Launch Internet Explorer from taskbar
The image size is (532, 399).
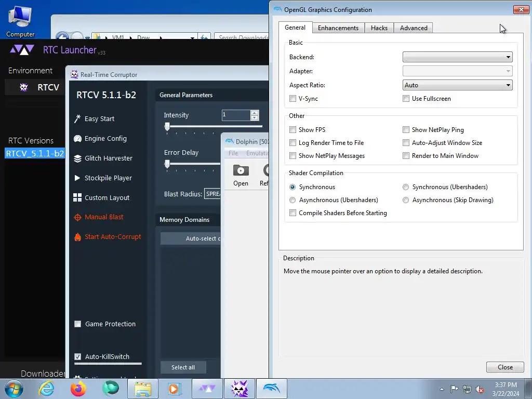coord(46,389)
